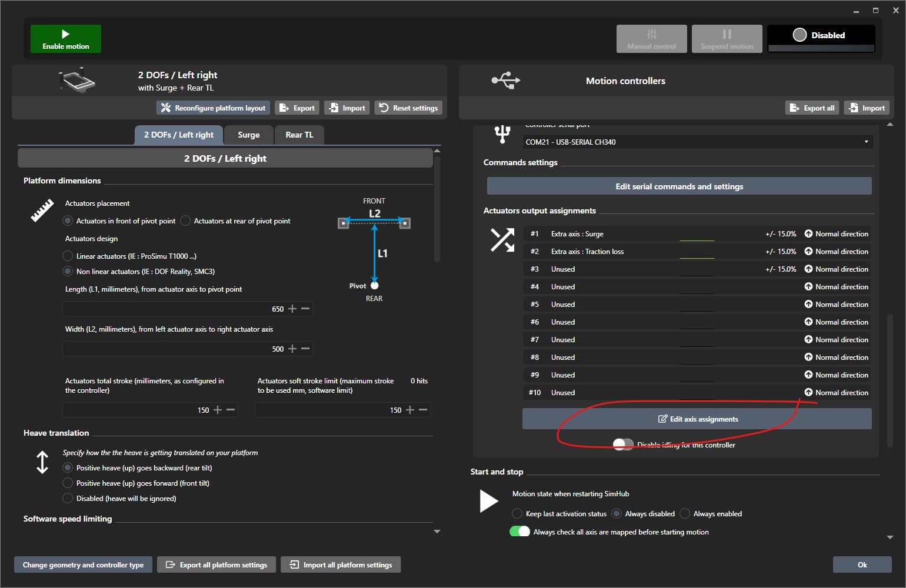Toggle direction icon for output #9

[809, 375]
